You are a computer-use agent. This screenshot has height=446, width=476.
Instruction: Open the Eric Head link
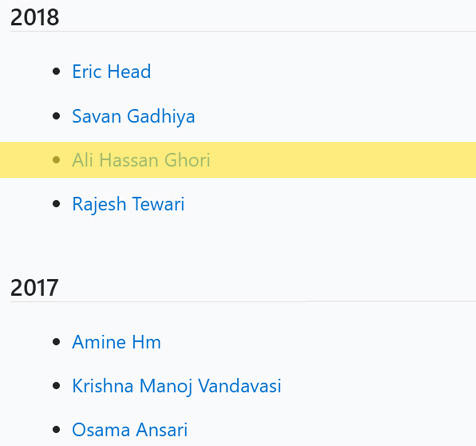point(111,72)
